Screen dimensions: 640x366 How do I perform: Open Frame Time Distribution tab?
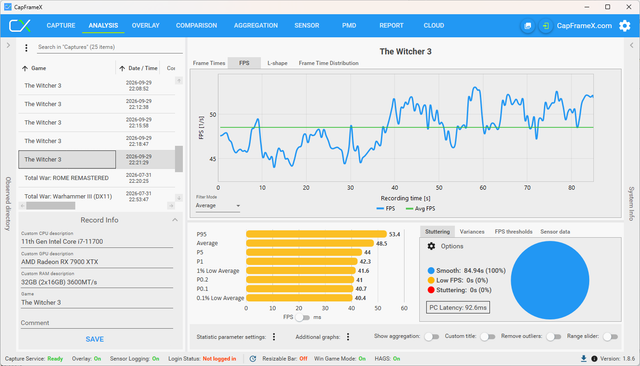coord(329,63)
